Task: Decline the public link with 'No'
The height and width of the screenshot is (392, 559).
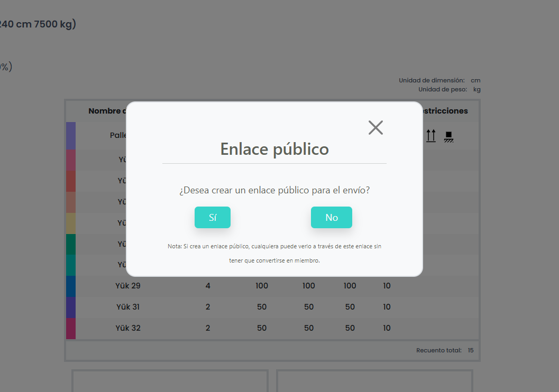Action: [x=332, y=217]
